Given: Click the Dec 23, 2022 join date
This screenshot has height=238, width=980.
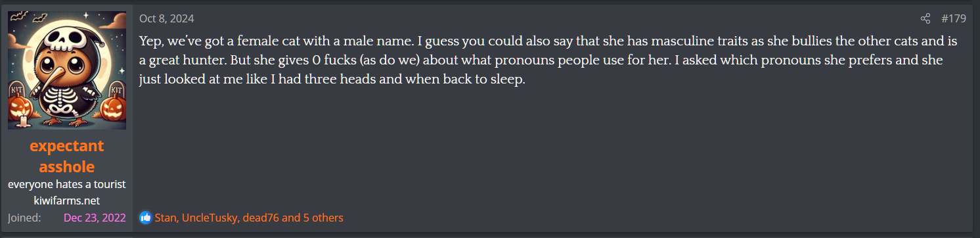Looking at the screenshot, I should pos(95,218).
